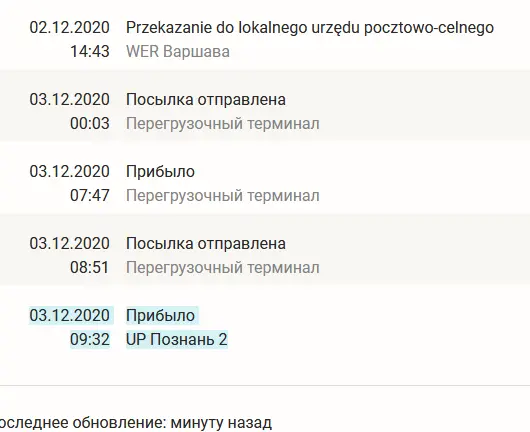
Task: Click the highlighted 09:32 time
Action: tap(90, 340)
